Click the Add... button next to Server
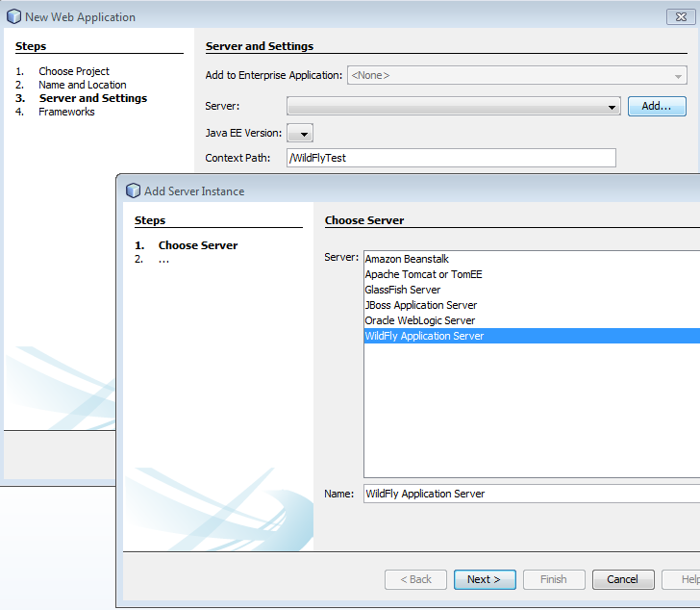700x610 pixels. [657, 106]
